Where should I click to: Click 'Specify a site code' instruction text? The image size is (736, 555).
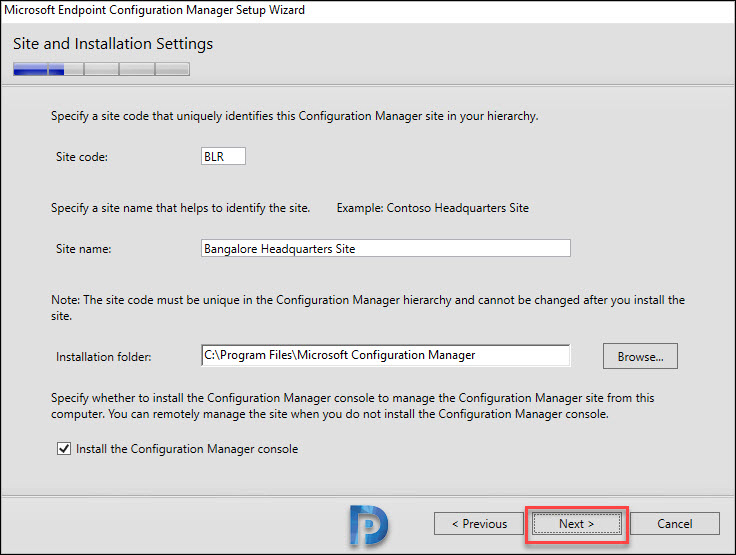coord(294,116)
